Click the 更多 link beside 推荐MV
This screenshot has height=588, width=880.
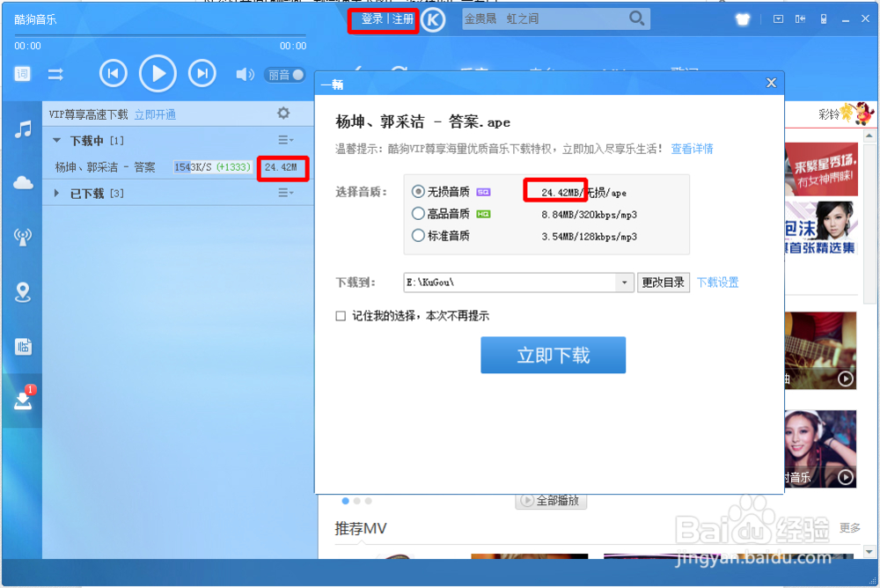coord(850,527)
